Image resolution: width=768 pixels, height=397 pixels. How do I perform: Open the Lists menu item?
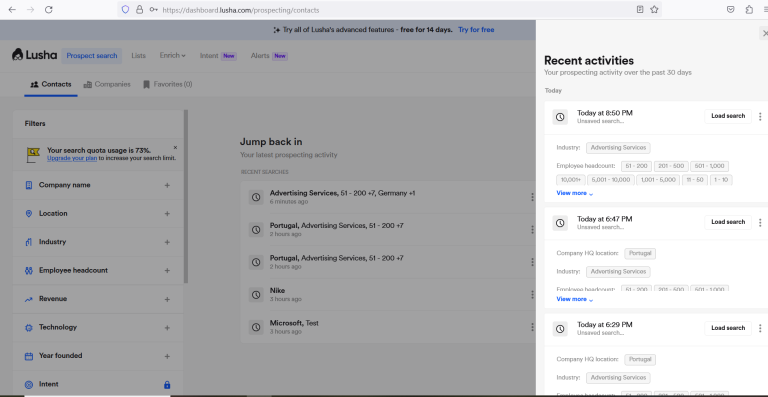click(x=139, y=56)
